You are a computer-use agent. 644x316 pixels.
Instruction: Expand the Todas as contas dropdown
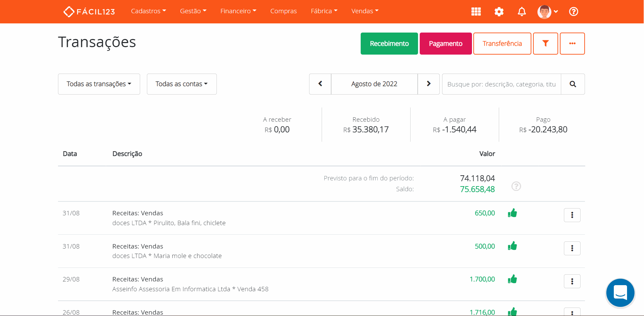click(x=182, y=84)
